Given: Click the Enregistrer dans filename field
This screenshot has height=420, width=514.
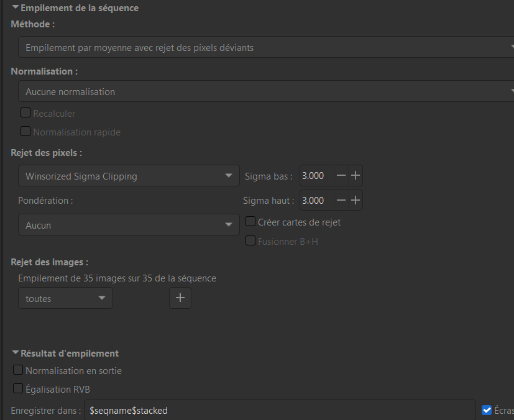Looking at the screenshot, I should click(x=280, y=411).
